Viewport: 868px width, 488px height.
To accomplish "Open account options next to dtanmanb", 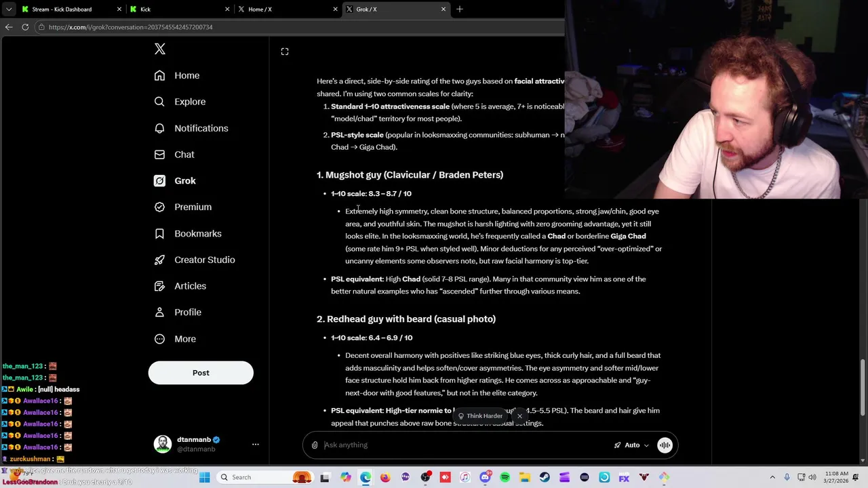I will [x=256, y=444].
